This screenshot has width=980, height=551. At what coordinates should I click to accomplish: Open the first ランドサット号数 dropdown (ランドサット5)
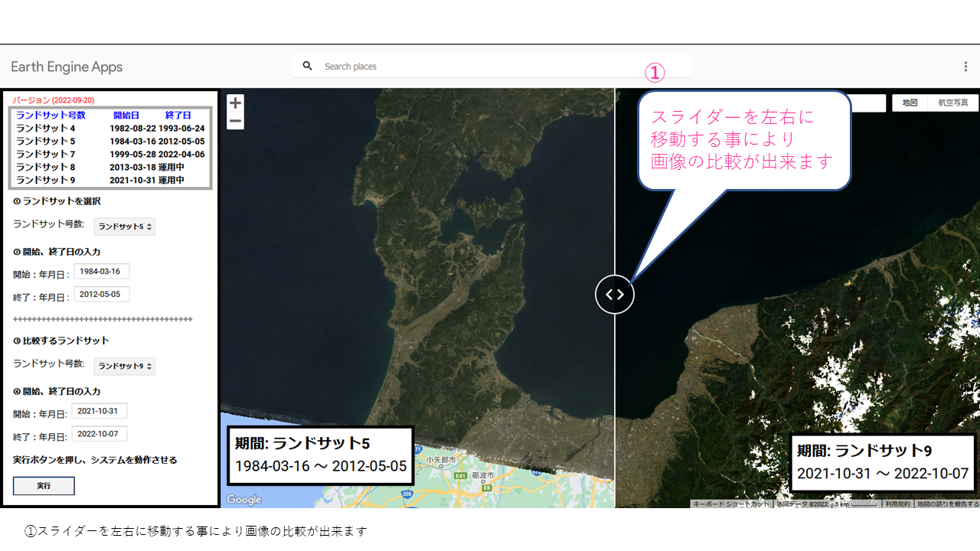124,227
